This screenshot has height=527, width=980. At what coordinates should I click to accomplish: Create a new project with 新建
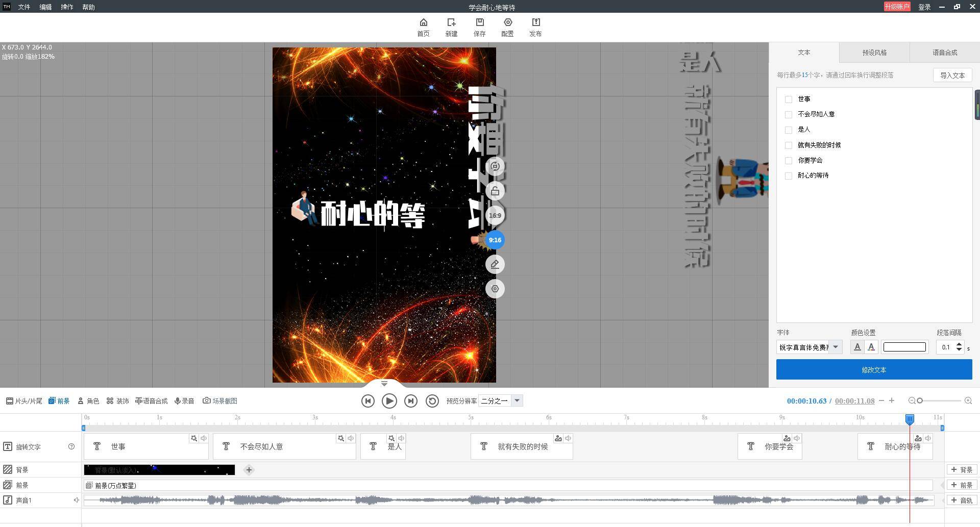pyautogui.click(x=451, y=27)
